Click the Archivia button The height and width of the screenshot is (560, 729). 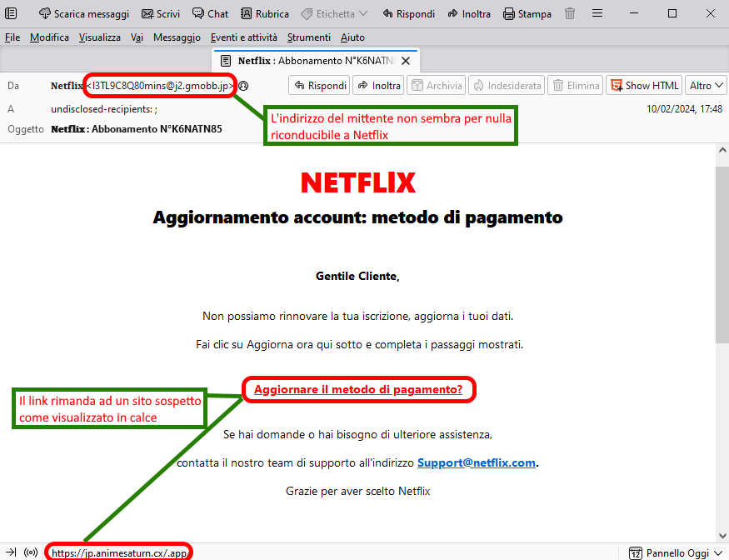(x=436, y=86)
